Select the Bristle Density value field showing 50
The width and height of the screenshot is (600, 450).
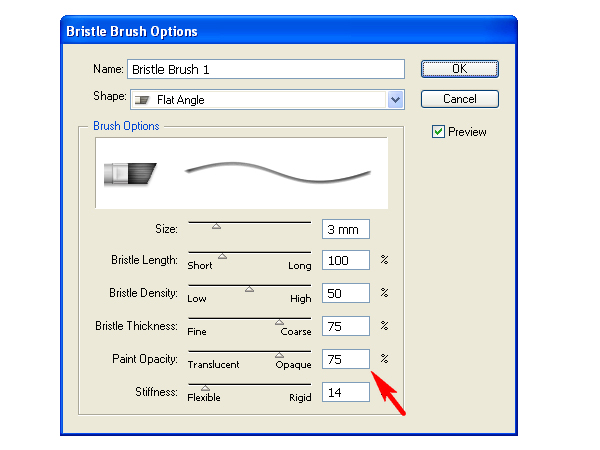(x=346, y=293)
